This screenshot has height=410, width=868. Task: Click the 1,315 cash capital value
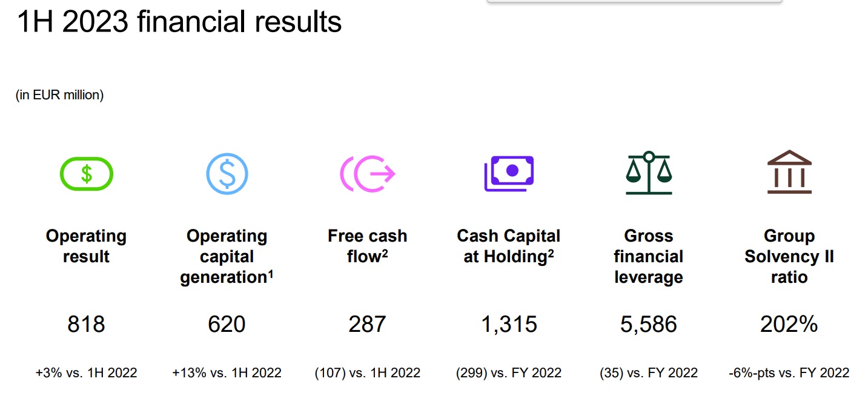(x=509, y=325)
